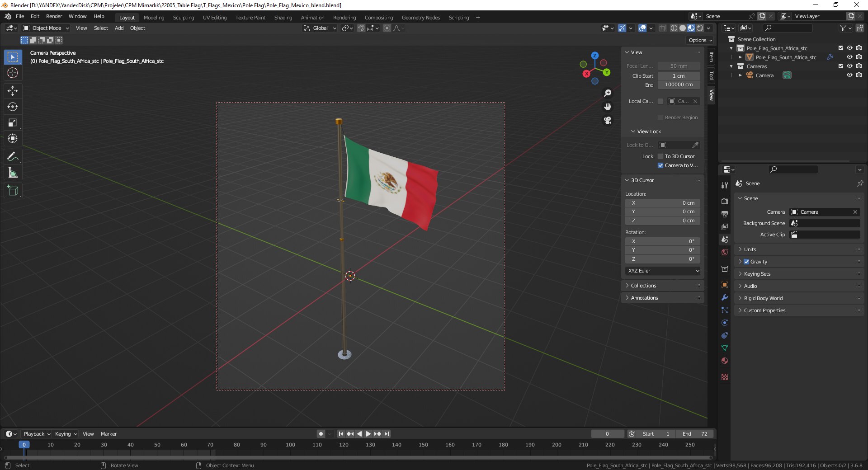The image size is (868, 470).
Task: Switch to Wireframe viewport shading
Action: pos(674,28)
